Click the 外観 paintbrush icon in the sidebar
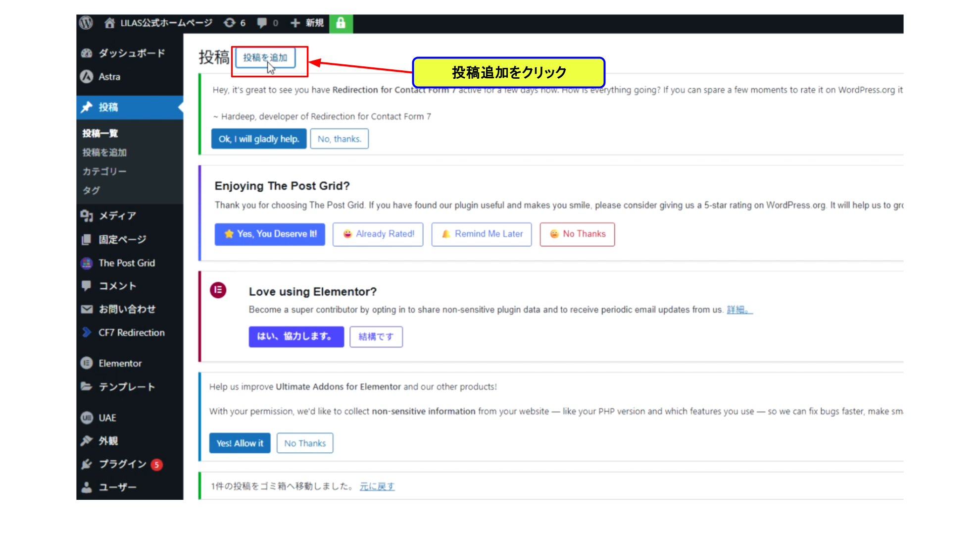 tap(87, 440)
